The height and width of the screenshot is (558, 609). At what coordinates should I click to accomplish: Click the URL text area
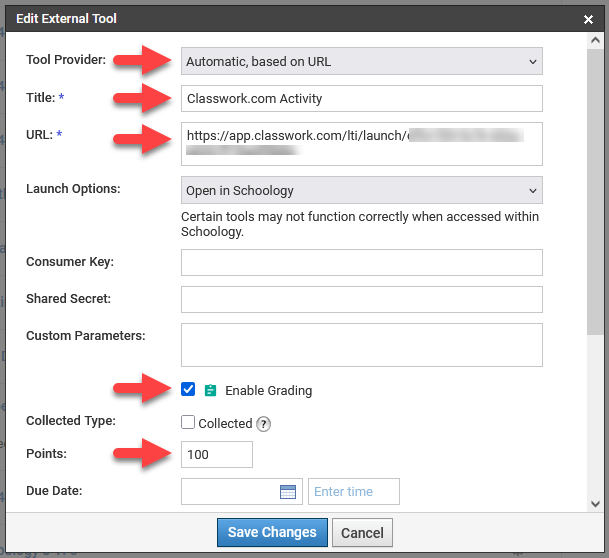[x=362, y=144]
